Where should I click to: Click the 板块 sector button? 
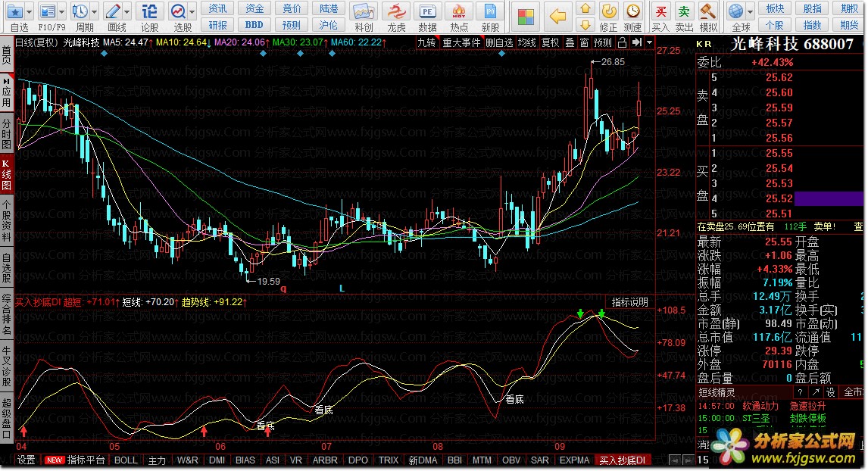(x=774, y=8)
